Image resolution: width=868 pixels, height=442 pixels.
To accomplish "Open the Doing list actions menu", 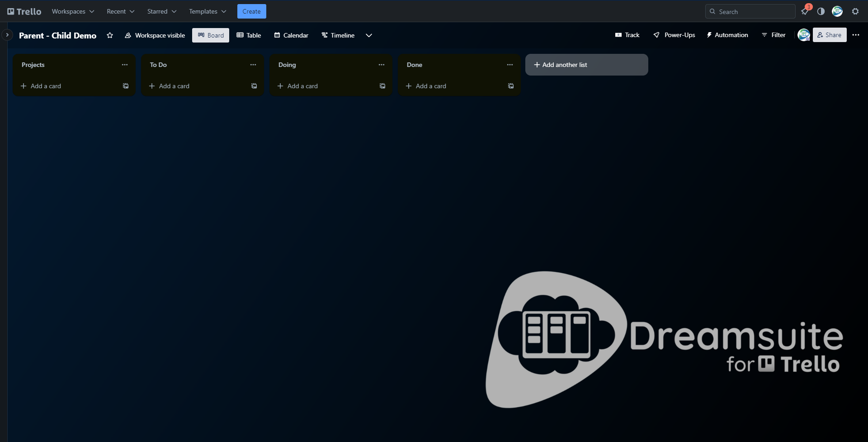I will [382, 65].
